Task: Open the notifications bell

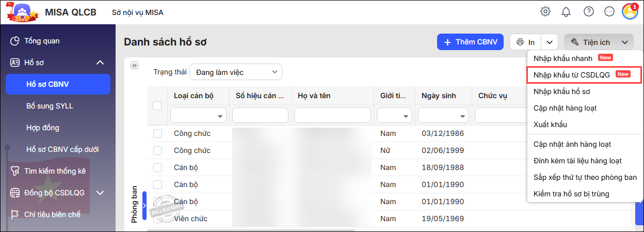Action: (567, 12)
